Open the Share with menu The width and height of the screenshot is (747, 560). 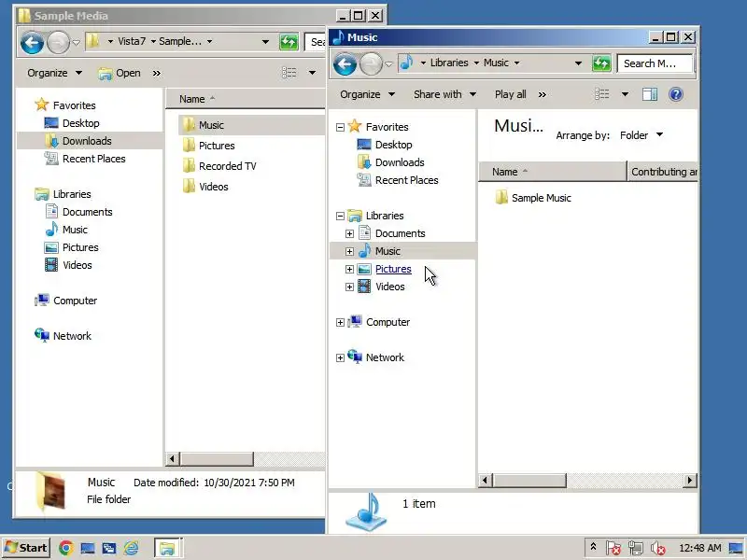click(444, 94)
